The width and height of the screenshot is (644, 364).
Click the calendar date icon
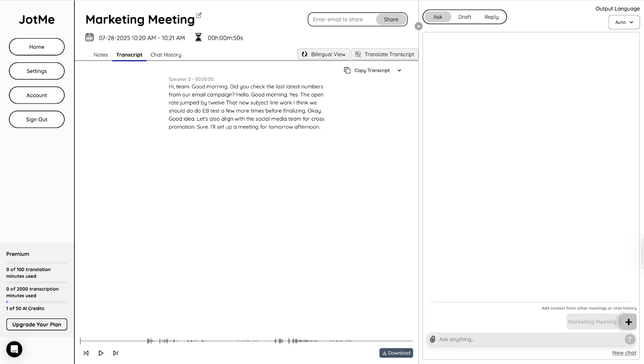pyautogui.click(x=89, y=37)
